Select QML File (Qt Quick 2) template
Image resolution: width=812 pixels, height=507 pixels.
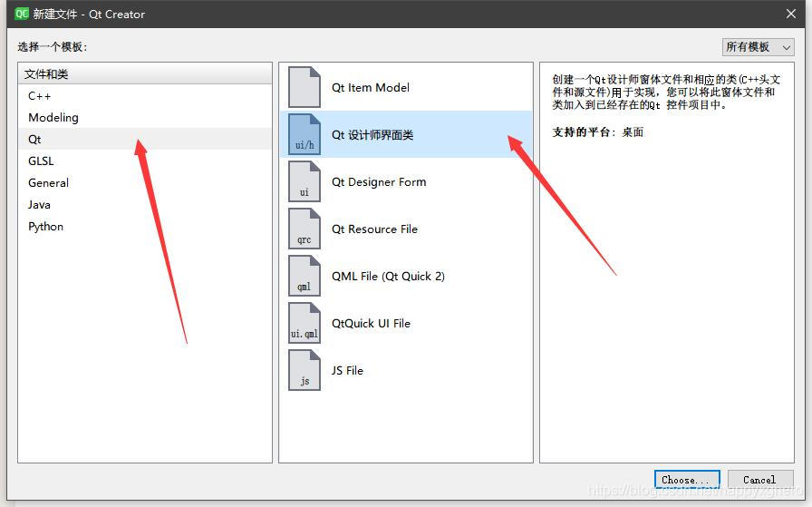pyautogui.click(x=405, y=276)
